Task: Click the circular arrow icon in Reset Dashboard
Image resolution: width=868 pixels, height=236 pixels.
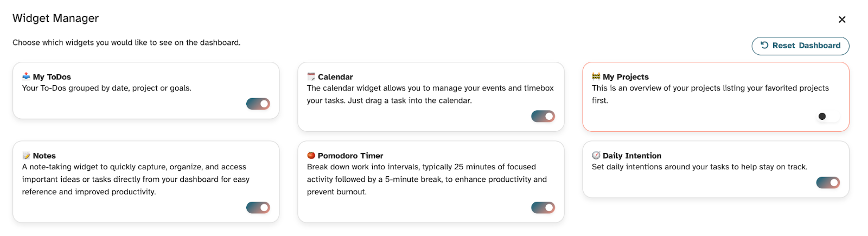Action: tap(764, 46)
